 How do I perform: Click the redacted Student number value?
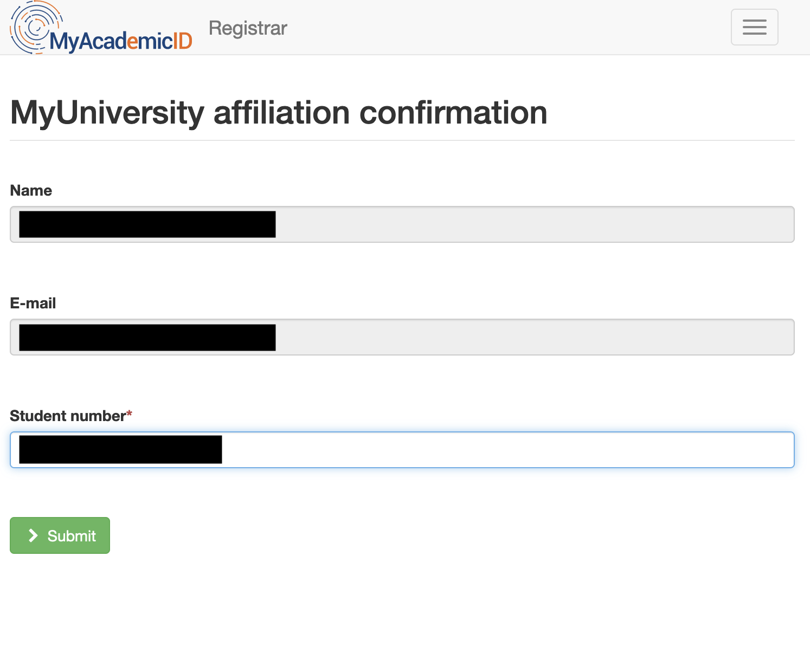120,450
